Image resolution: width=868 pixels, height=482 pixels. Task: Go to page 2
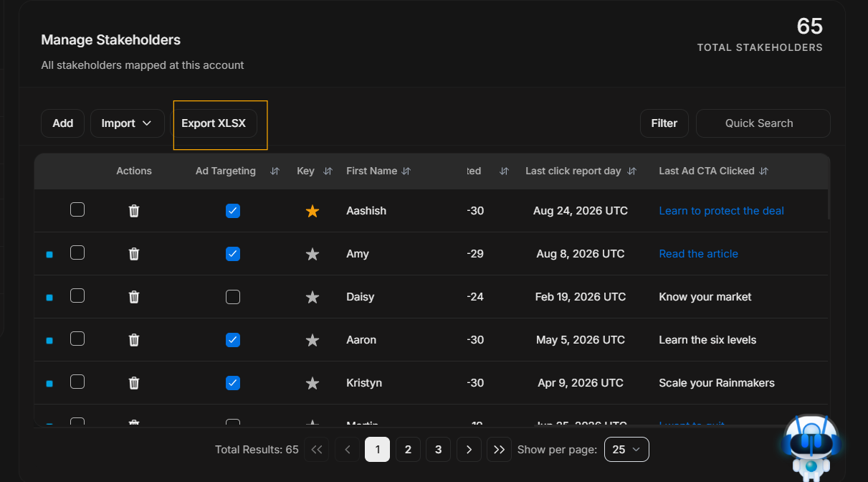[x=408, y=450]
